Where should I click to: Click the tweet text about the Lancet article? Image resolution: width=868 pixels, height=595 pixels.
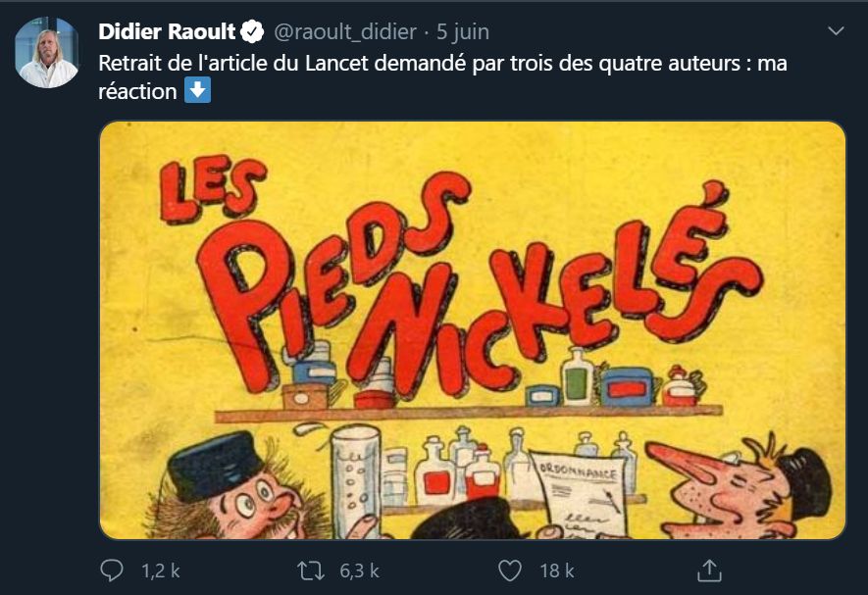[x=442, y=63]
